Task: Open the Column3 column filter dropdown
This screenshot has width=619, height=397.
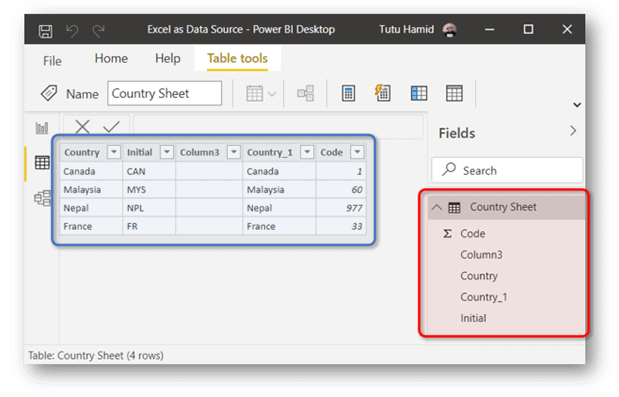Action: (234, 152)
